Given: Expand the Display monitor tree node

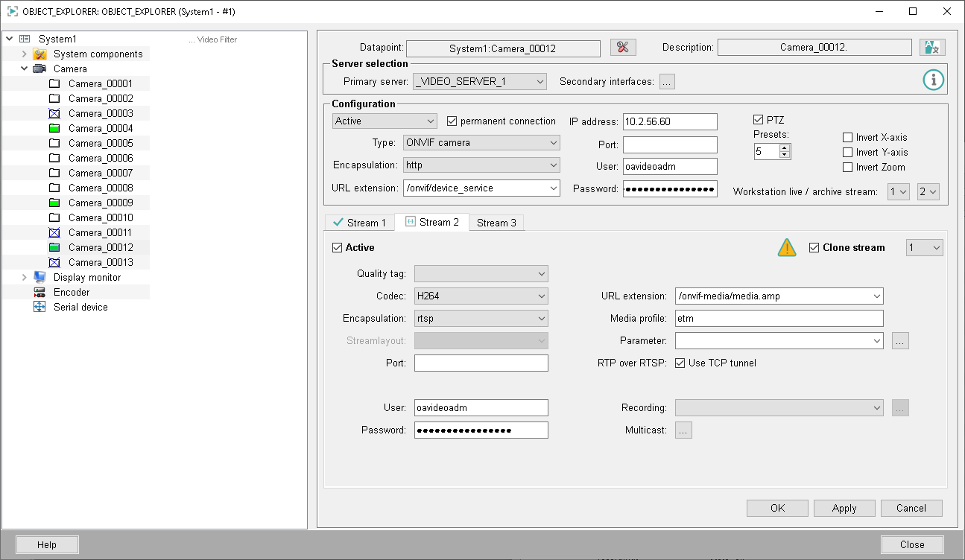Looking at the screenshot, I should click(24, 278).
